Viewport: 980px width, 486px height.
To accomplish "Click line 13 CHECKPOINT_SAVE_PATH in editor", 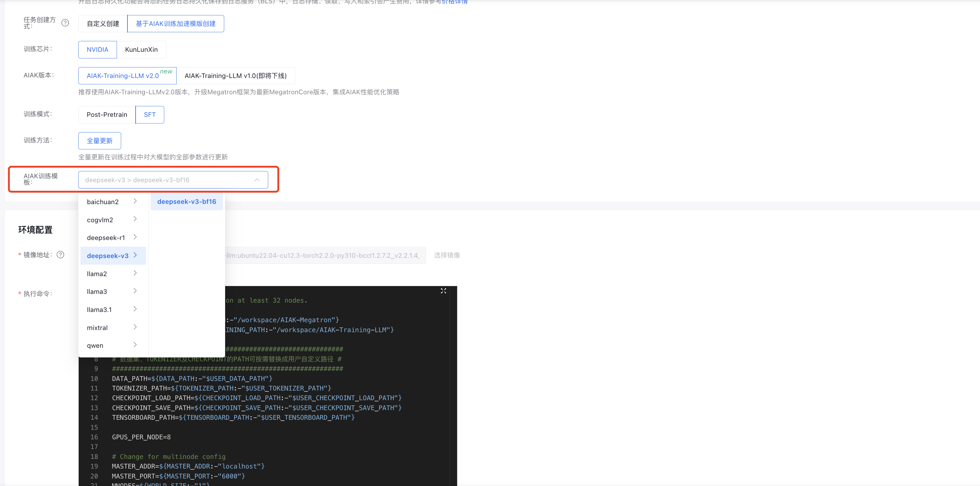I will click(257, 408).
